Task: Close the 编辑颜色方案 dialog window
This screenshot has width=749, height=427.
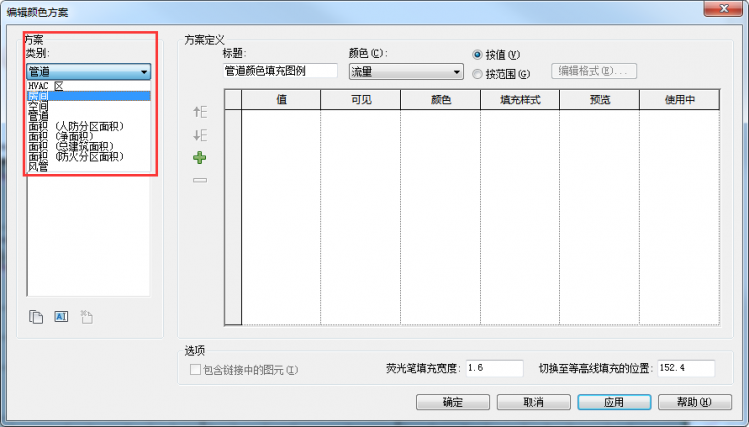Action: (726, 9)
